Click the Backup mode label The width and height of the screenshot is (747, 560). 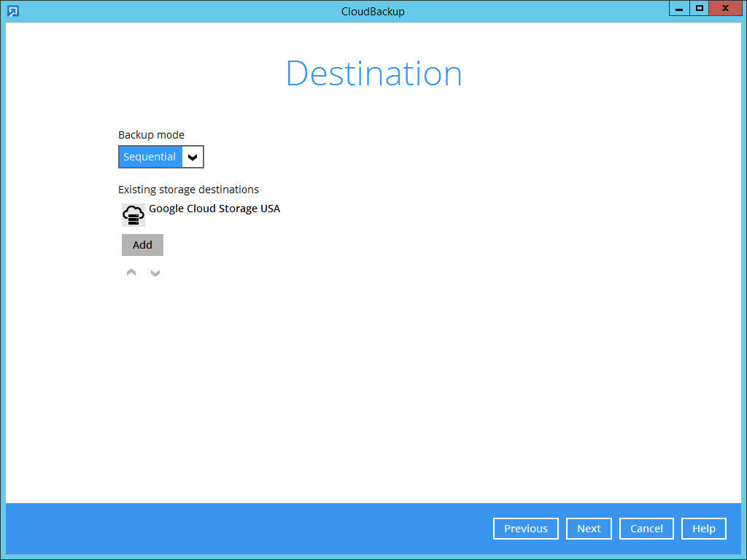coord(151,135)
